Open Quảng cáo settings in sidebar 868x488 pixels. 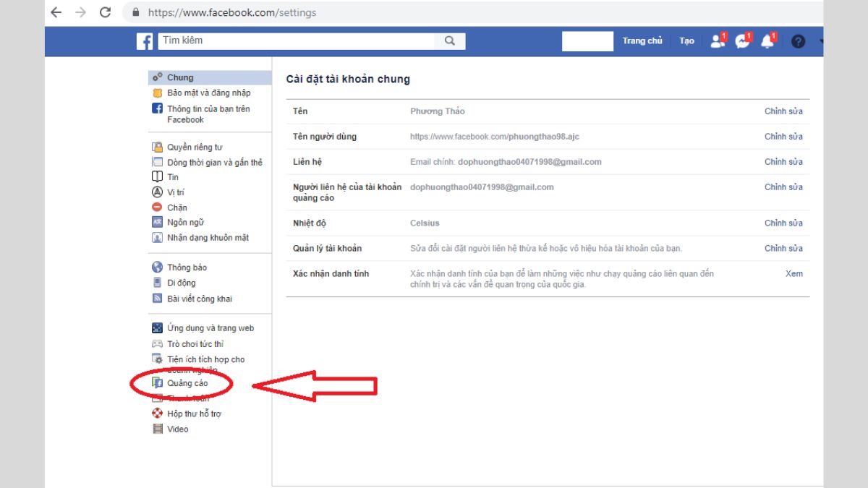(x=187, y=383)
